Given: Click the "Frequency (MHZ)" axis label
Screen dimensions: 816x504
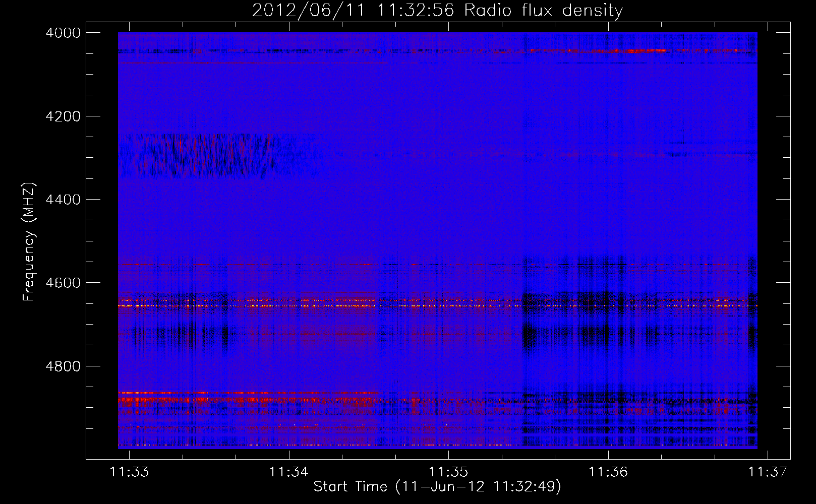Looking at the screenshot, I should [x=29, y=242].
